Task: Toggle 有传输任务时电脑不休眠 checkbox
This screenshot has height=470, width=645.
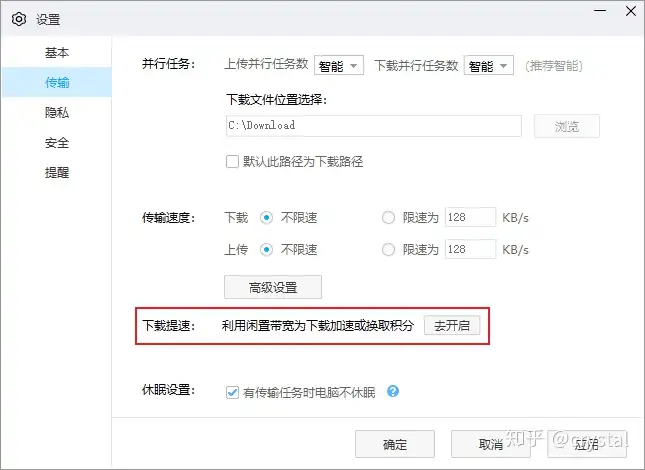Action: pos(232,392)
